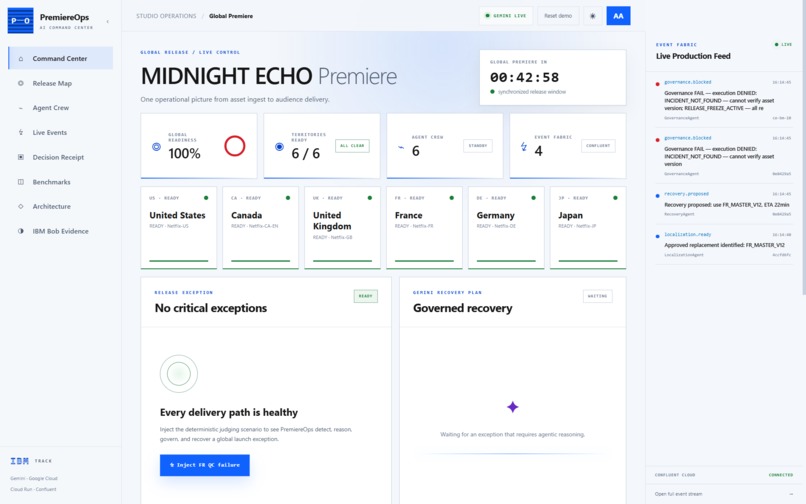
Task: Click the red global readiness ring
Action: pyautogui.click(x=234, y=146)
